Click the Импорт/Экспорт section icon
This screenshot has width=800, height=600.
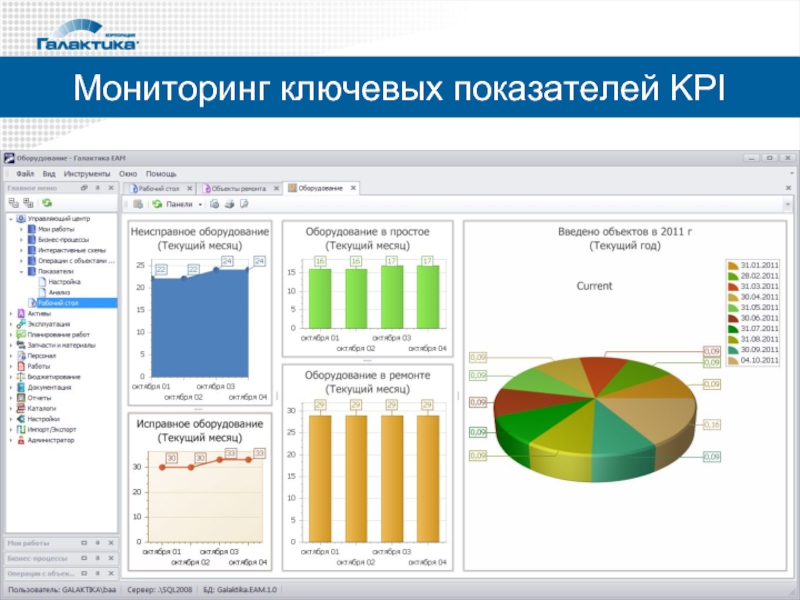click(x=21, y=430)
